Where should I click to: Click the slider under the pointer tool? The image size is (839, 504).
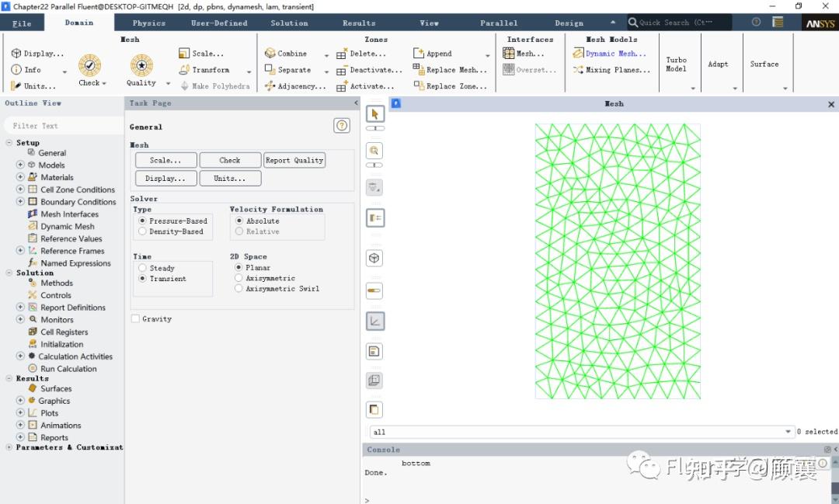point(375,128)
